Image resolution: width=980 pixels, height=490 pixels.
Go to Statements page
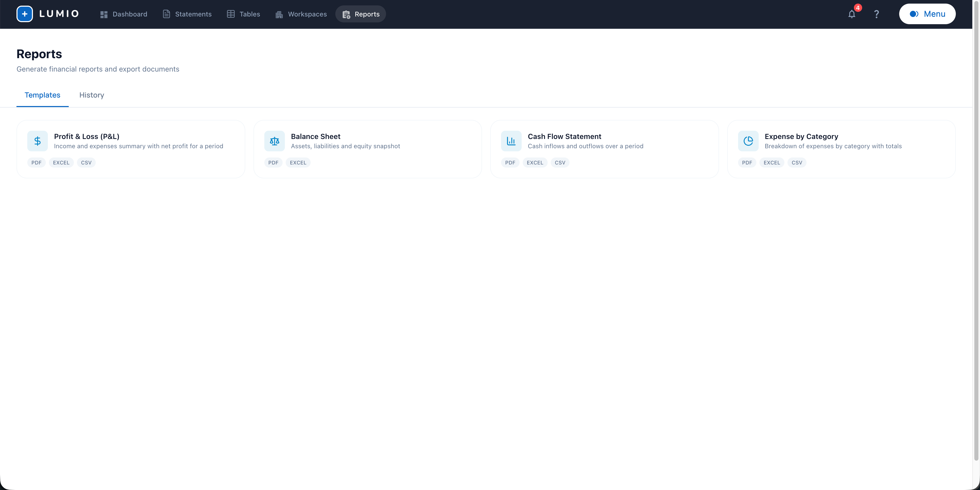pos(187,14)
